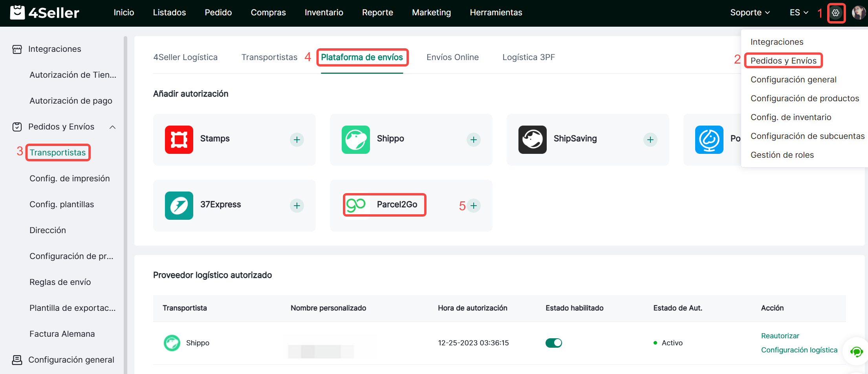
Task: Select the Logística 3PF tab
Action: (528, 57)
